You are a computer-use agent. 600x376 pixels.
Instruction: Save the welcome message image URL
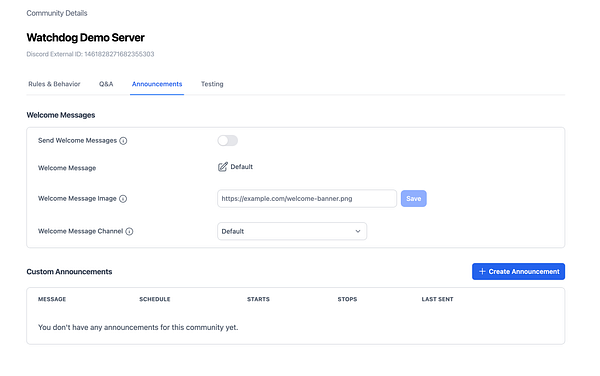(414, 199)
